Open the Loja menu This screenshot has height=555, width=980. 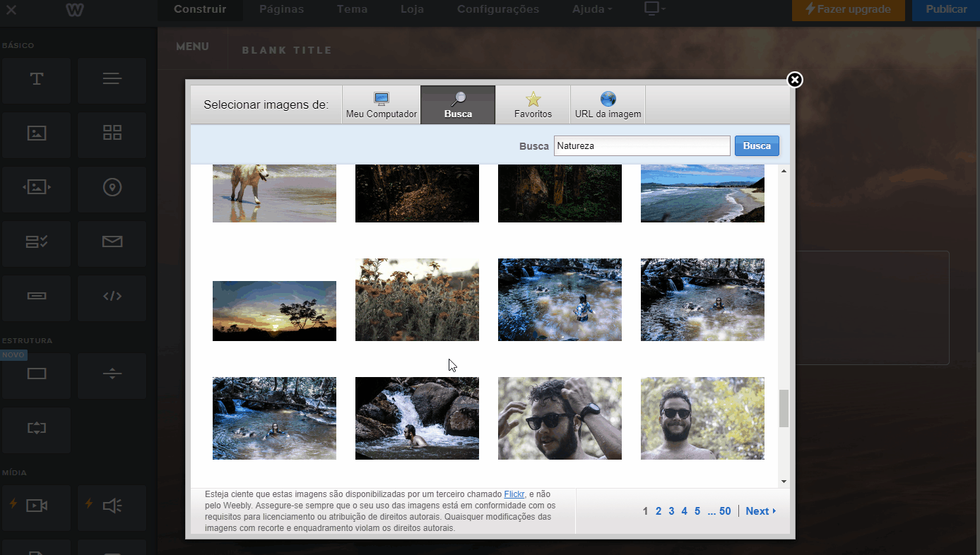[x=412, y=9]
